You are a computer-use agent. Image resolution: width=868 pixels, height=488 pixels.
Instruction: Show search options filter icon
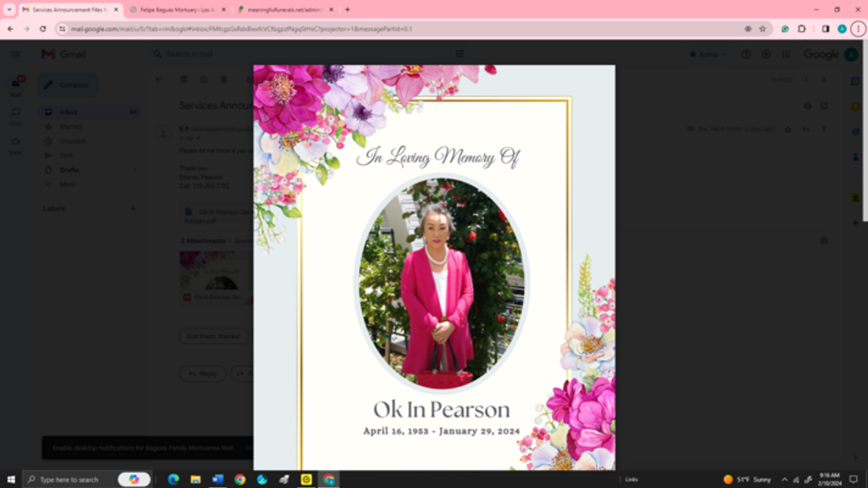459,53
